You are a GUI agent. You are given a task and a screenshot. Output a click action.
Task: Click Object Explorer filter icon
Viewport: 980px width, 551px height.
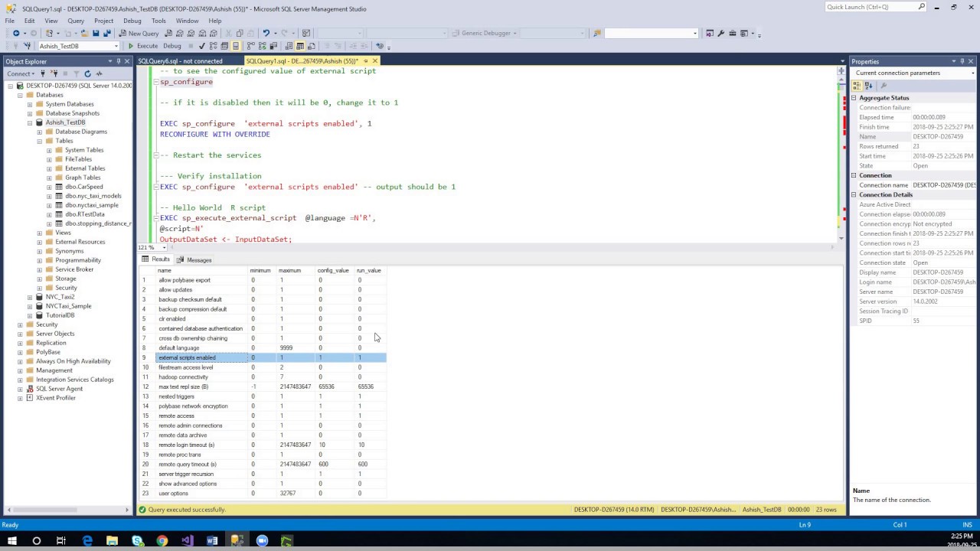[x=77, y=73]
